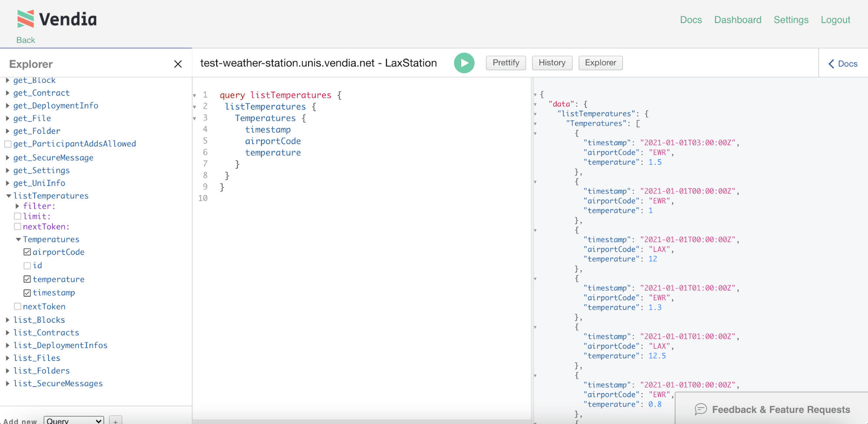The width and height of the screenshot is (868, 424).
Task: Expand the get_Contract tree item
Action: point(7,93)
